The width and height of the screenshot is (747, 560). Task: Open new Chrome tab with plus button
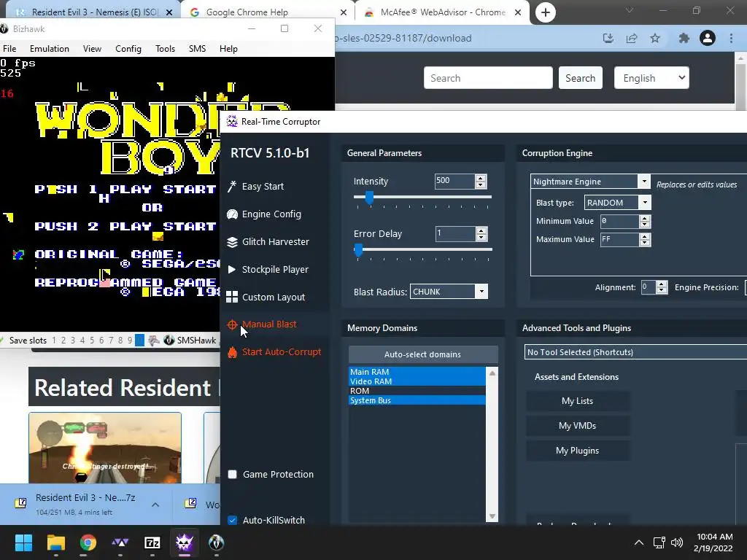pyautogui.click(x=546, y=12)
